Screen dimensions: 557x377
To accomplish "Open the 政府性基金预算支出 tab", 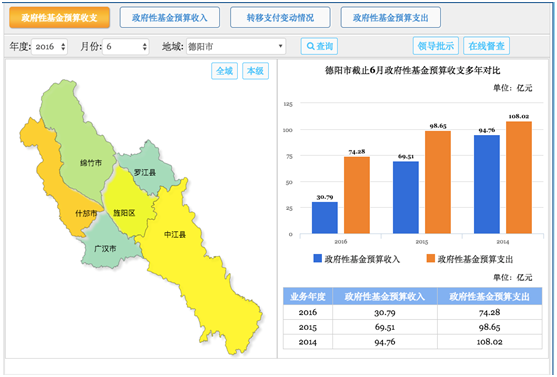I will (391, 17).
